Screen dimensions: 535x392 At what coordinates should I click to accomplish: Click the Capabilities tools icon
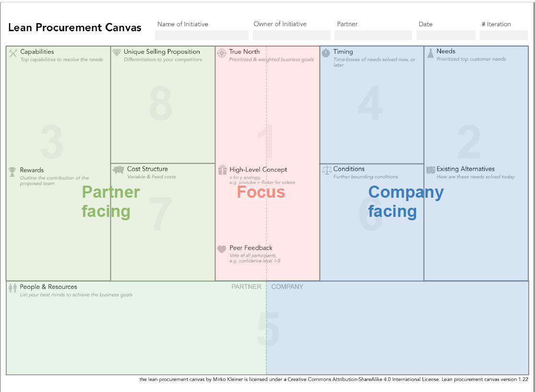tap(13, 52)
